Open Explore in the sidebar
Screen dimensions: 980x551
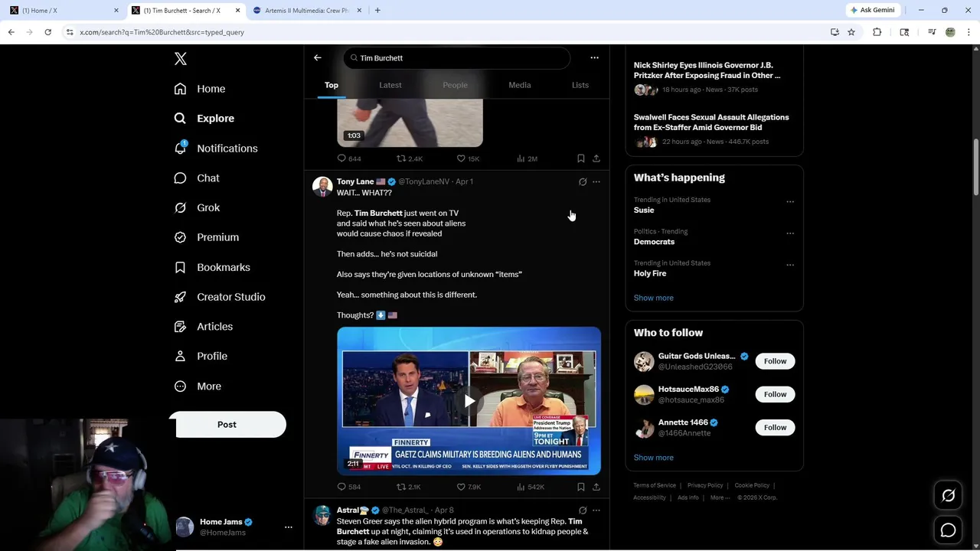[204, 119]
